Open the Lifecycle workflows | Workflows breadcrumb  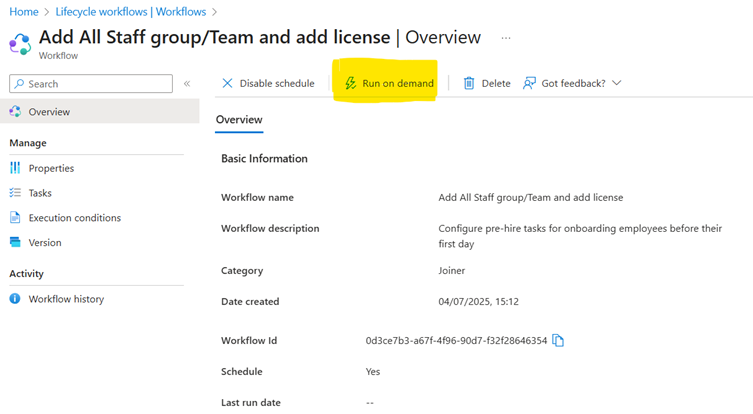tap(131, 12)
